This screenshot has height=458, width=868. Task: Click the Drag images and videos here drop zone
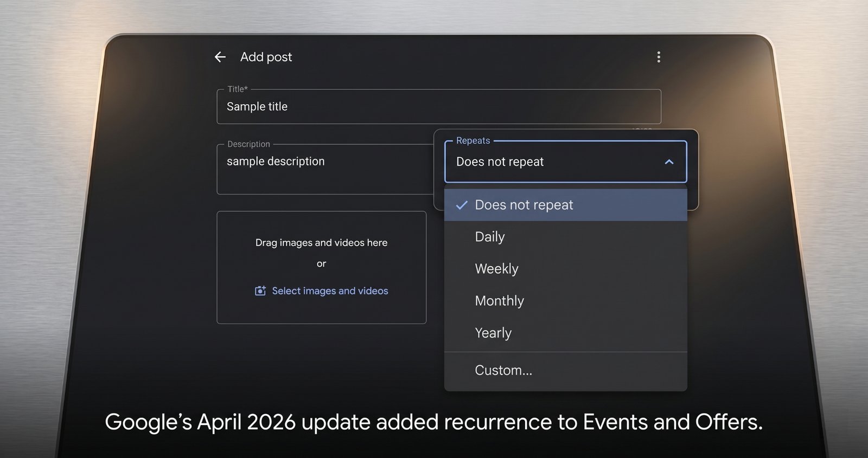click(321, 268)
